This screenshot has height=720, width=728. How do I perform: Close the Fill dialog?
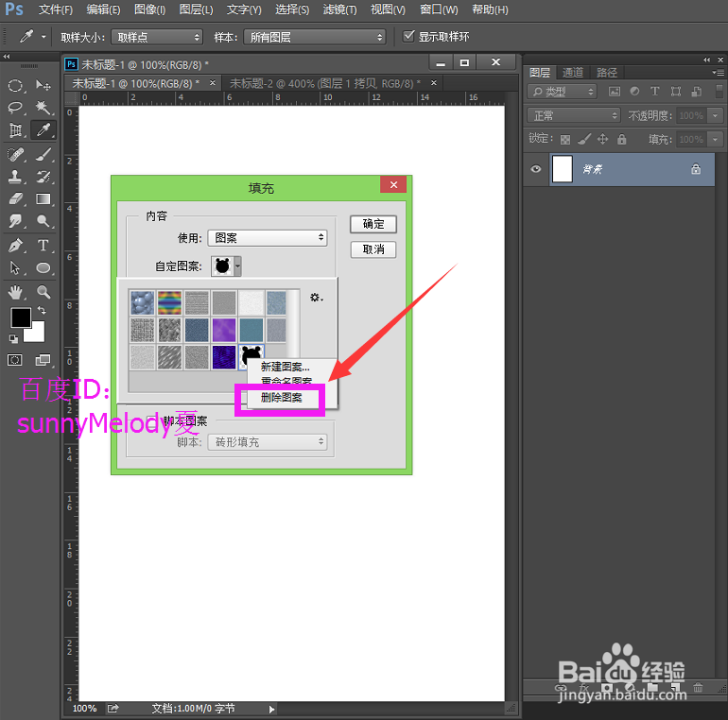coord(393,184)
